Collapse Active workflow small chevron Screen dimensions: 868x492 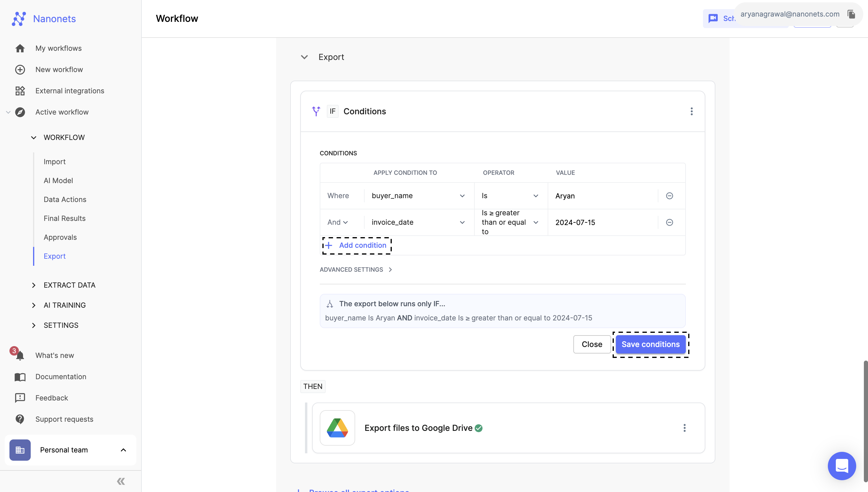[x=8, y=112]
